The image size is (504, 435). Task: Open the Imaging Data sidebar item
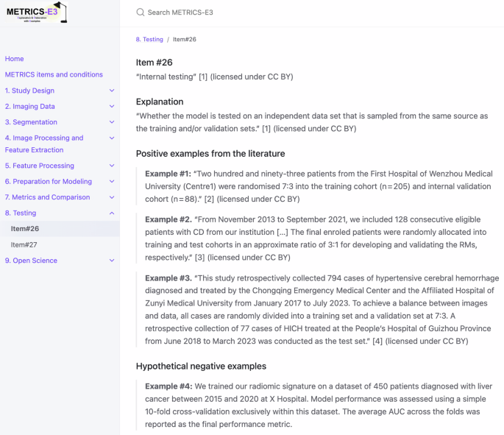tap(30, 107)
